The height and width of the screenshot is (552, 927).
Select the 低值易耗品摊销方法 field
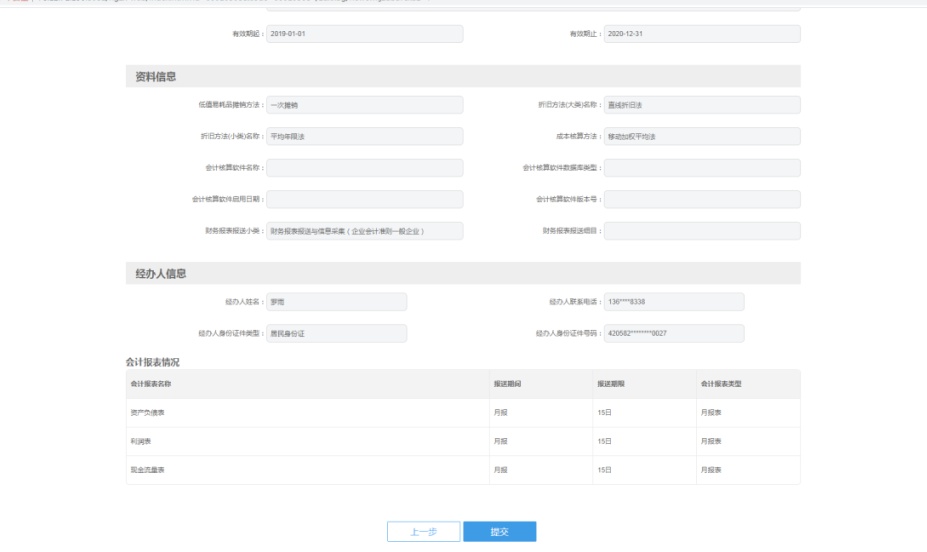coord(365,105)
